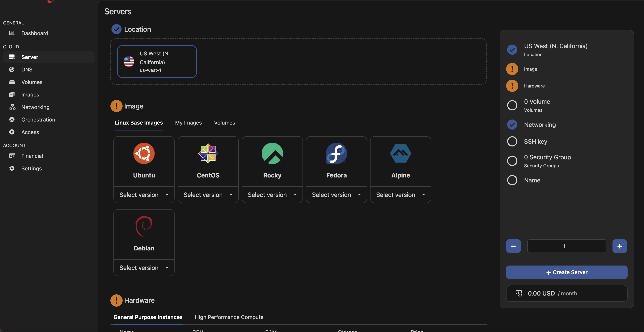Select the US West (N. California) location
The height and width of the screenshot is (332, 644).
(x=157, y=61)
